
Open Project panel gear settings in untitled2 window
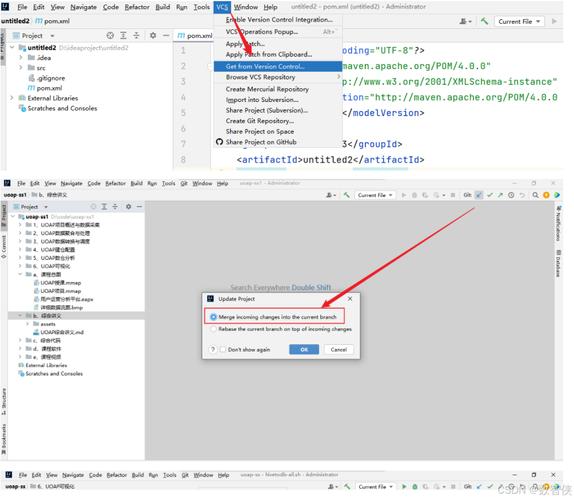(153, 36)
